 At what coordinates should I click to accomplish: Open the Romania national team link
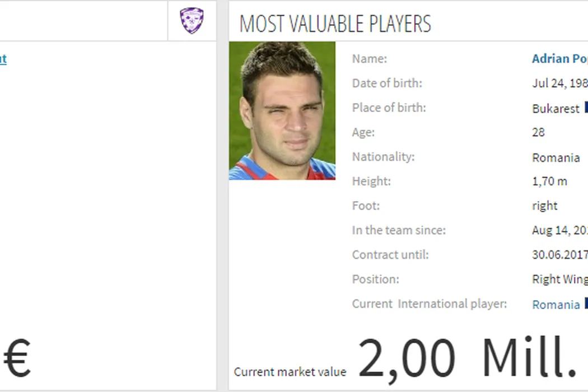tap(556, 305)
